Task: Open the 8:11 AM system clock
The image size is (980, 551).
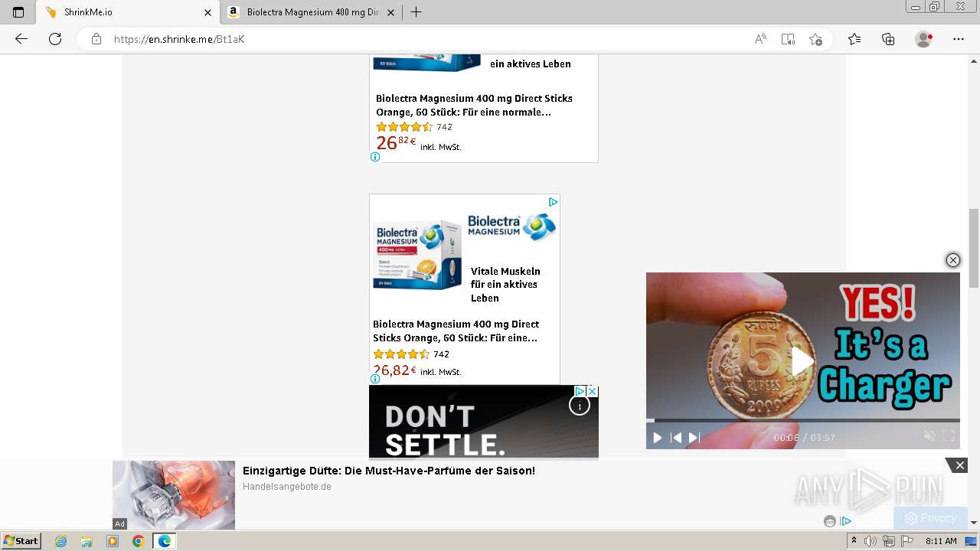Action: [x=941, y=541]
